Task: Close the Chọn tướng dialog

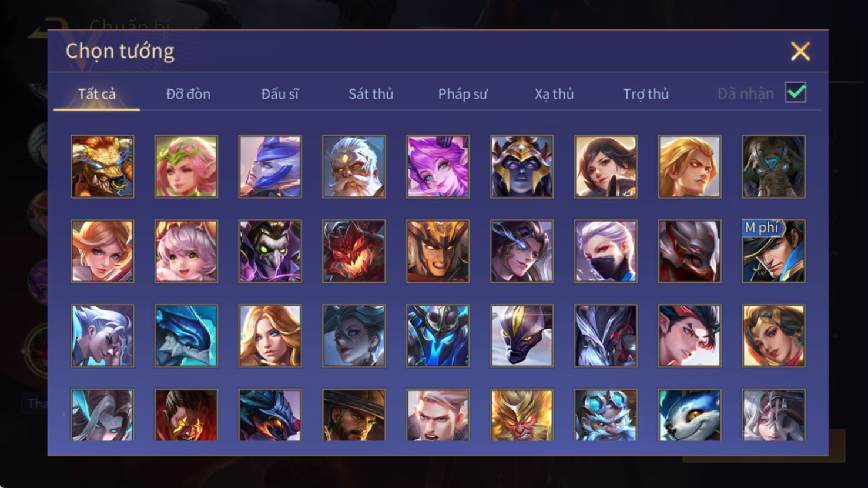Action: (800, 51)
